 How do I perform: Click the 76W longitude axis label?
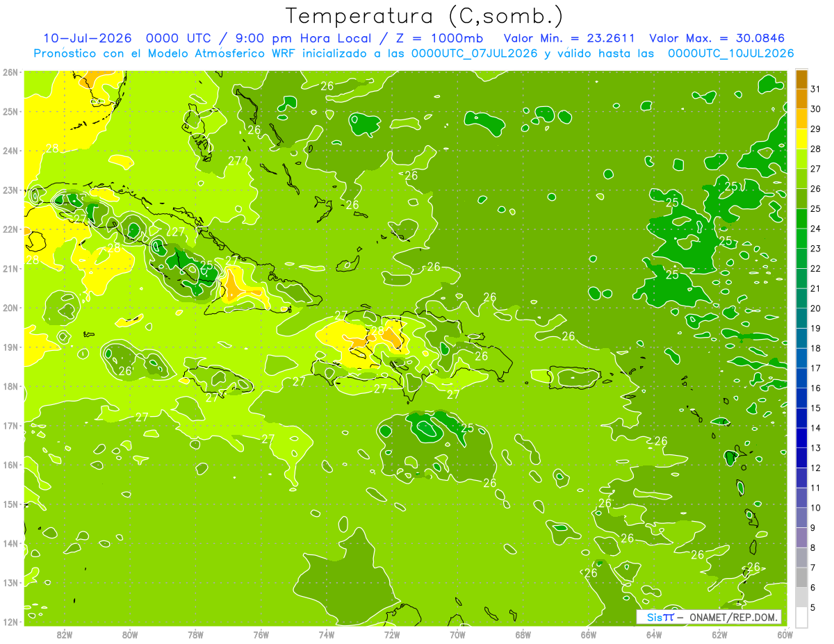coord(261,634)
